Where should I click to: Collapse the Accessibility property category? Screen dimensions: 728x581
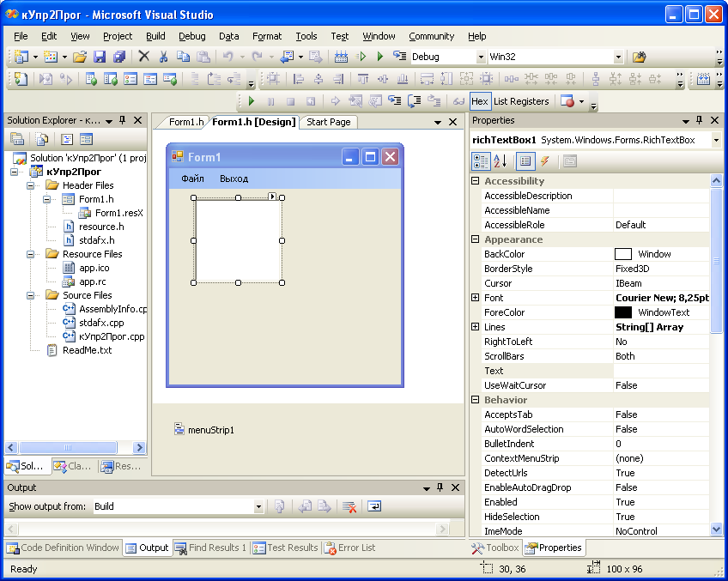pos(475,181)
